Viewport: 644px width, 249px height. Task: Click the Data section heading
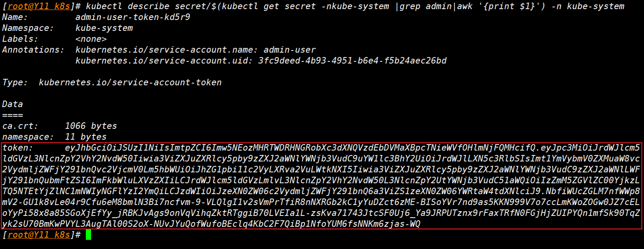(x=12, y=104)
